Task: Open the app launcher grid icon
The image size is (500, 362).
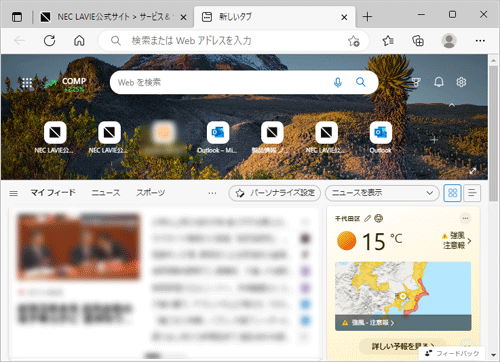Action: 27,83
